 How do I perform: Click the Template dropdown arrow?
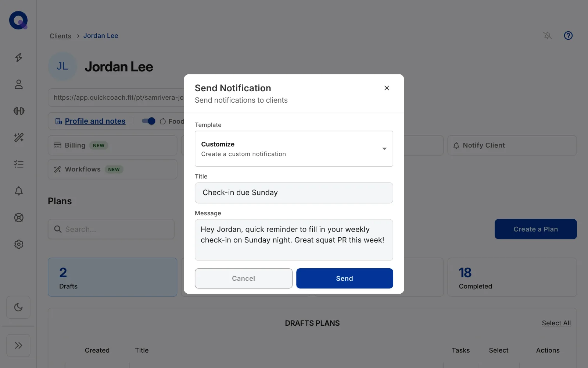384,149
